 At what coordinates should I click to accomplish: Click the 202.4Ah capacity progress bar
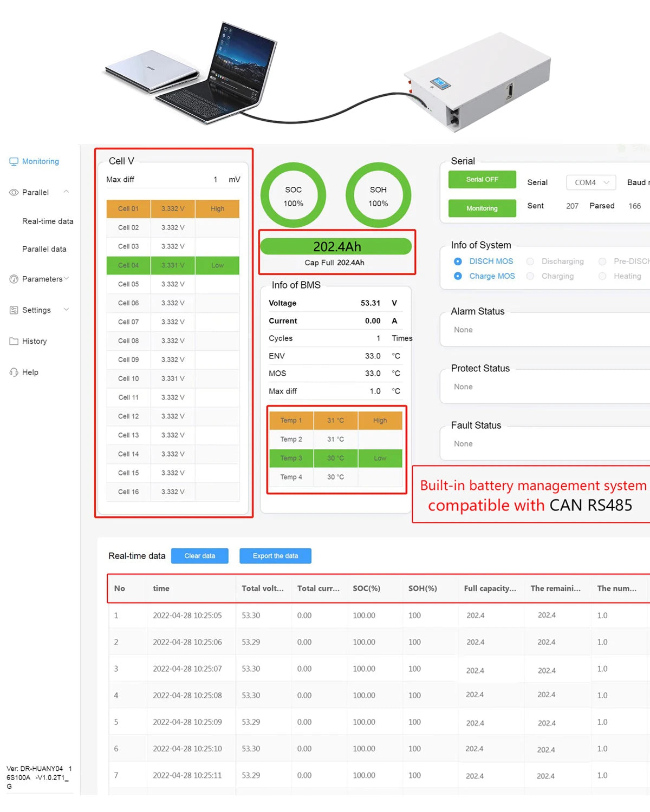pos(336,247)
